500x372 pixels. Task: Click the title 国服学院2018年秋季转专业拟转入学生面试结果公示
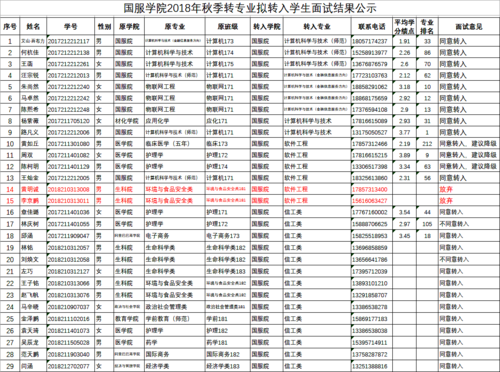250,8
